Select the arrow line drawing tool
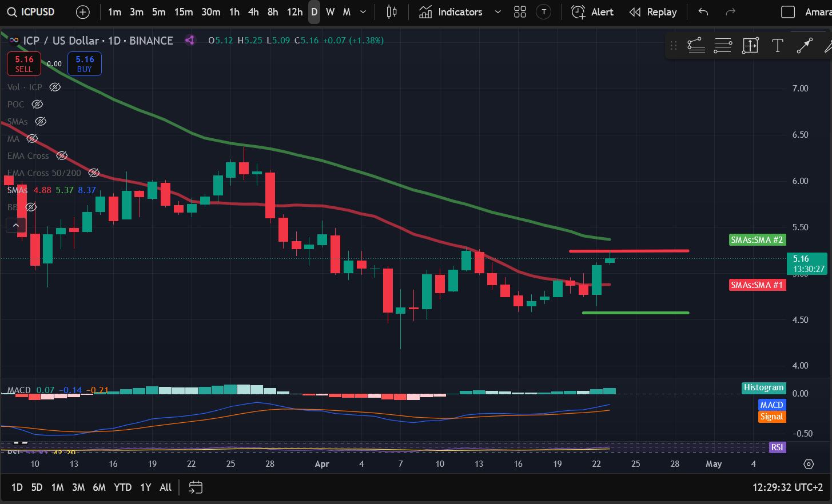 pos(805,46)
